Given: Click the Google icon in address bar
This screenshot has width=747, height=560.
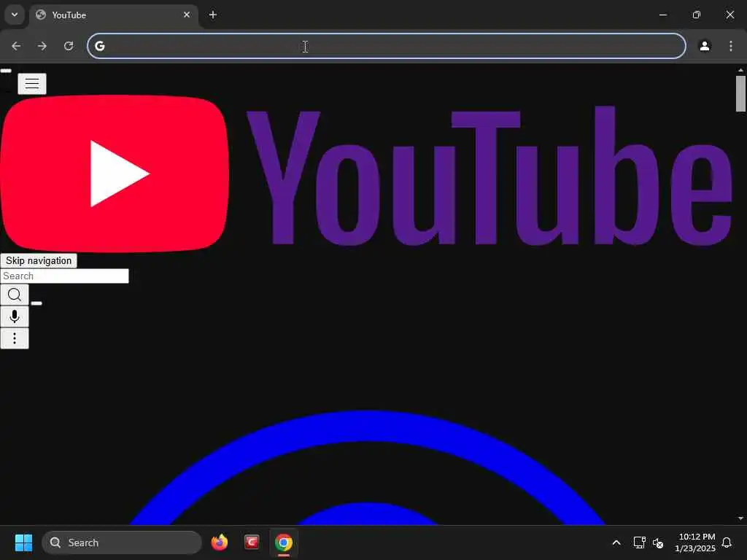Looking at the screenshot, I should coord(99,46).
